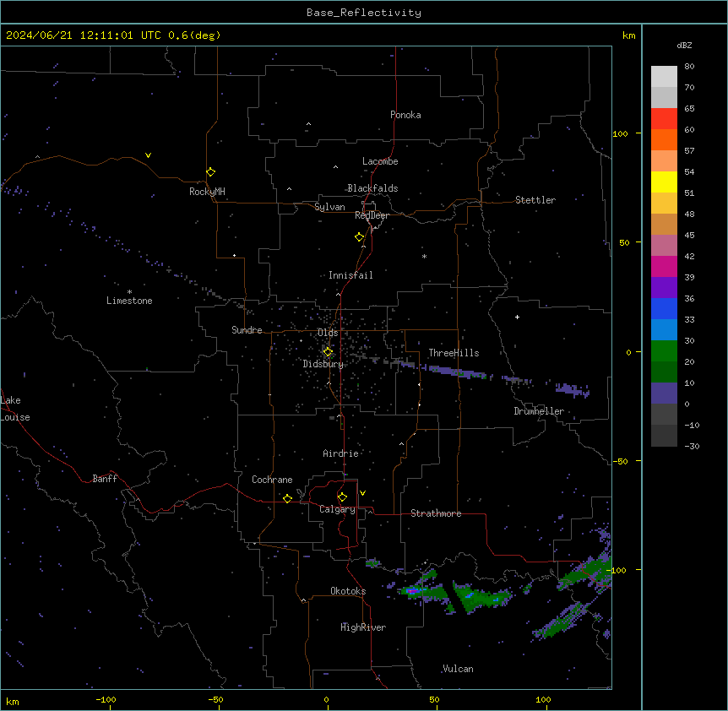This screenshot has height=711, width=728.
Task: Click the Sylvan label
Action: (329, 207)
